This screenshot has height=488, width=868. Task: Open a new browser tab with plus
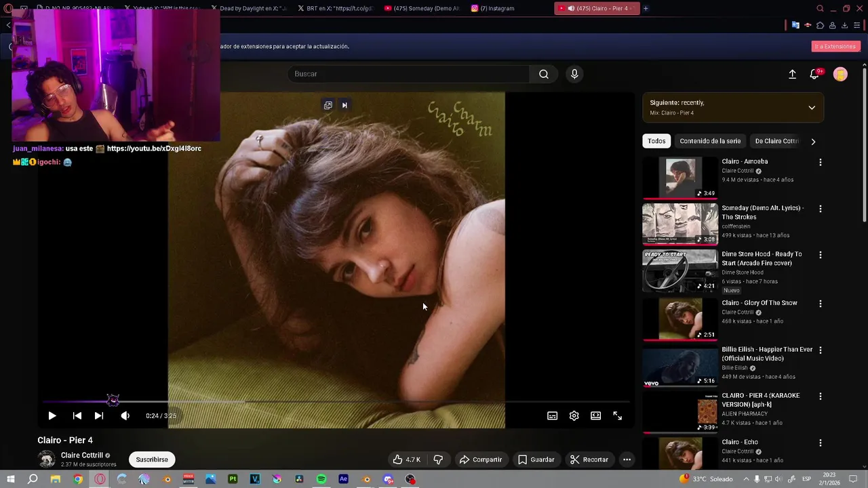tap(646, 8)
